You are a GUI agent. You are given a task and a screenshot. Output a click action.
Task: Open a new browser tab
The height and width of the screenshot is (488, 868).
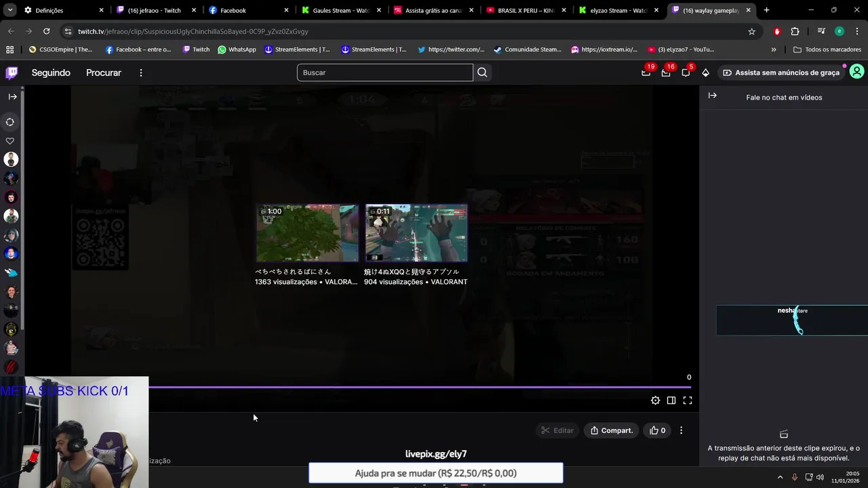[x=766, y=10]
